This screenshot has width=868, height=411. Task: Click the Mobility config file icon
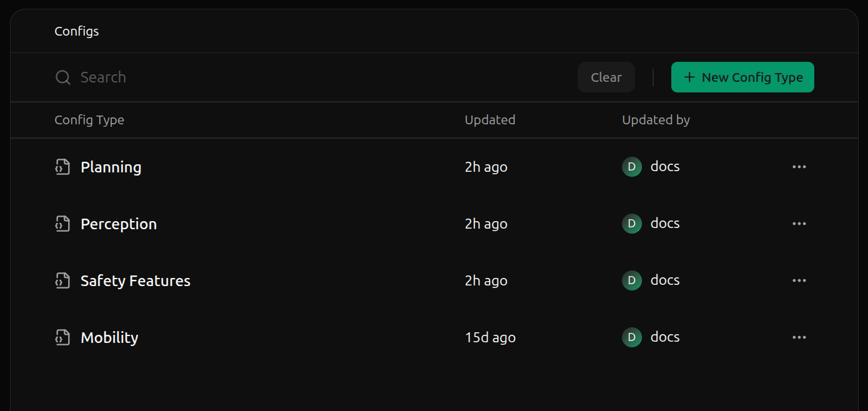pos(62,338)
